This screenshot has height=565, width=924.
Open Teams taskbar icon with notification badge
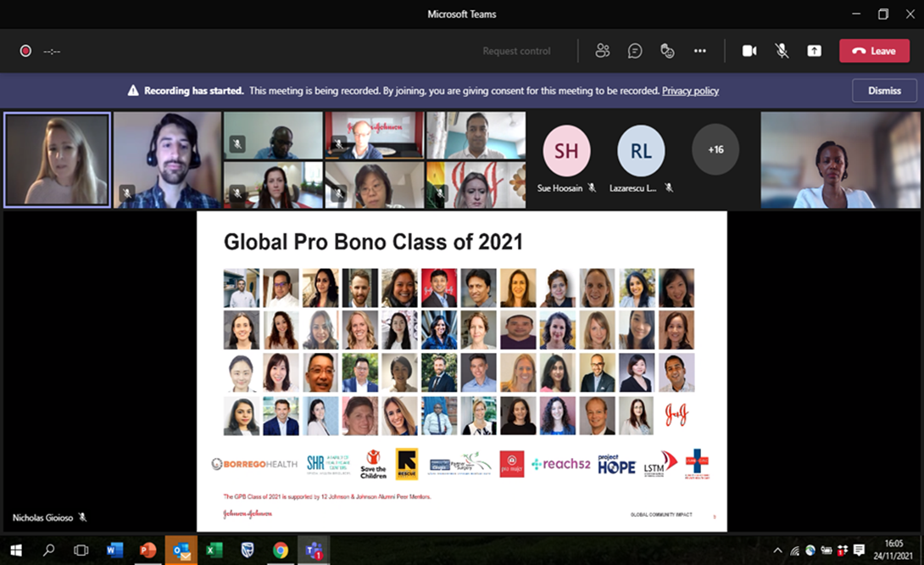[314, 550]
